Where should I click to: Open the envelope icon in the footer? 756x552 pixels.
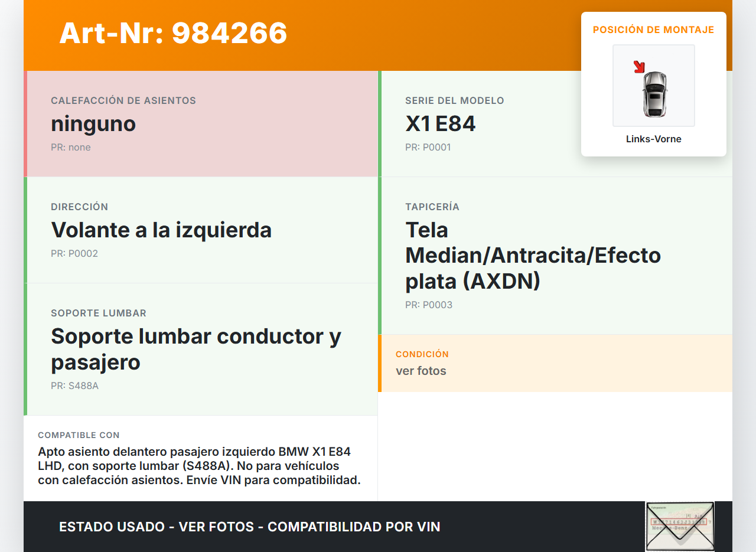(x=680, y=527)
